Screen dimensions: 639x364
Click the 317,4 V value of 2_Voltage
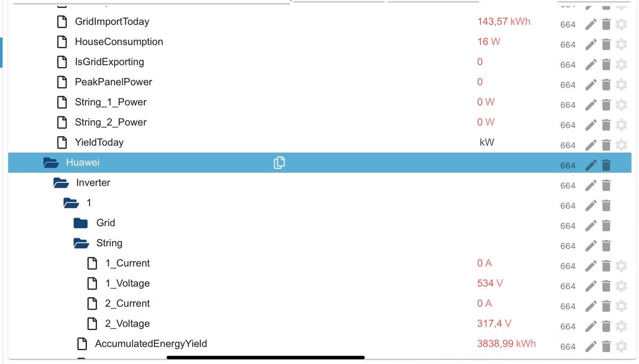pyautogui.click(x=494, y=324)
